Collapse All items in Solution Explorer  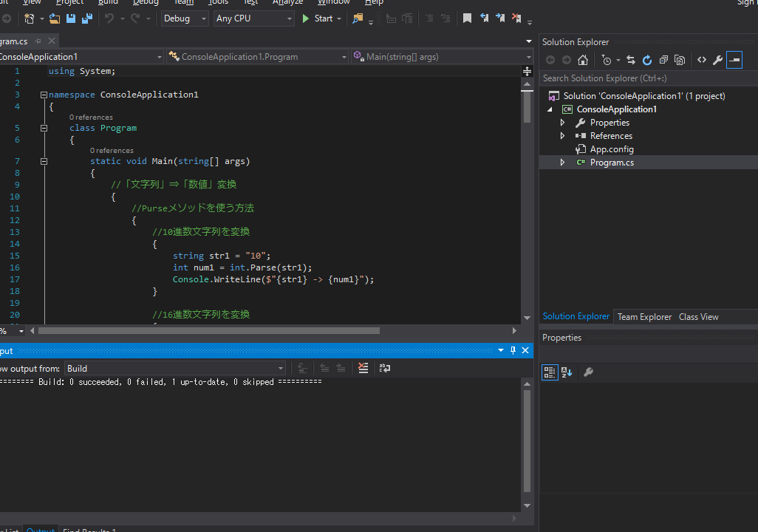coord(663,60)
